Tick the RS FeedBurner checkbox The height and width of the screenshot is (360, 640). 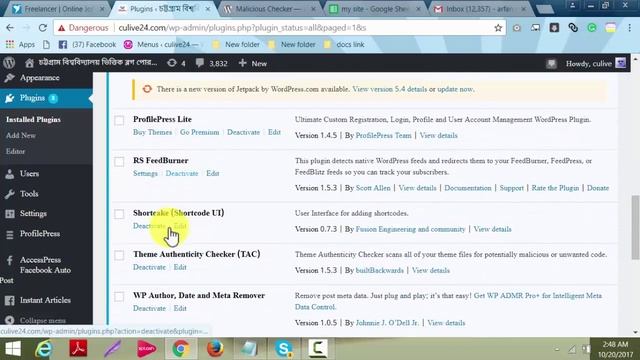coord(119,162)
